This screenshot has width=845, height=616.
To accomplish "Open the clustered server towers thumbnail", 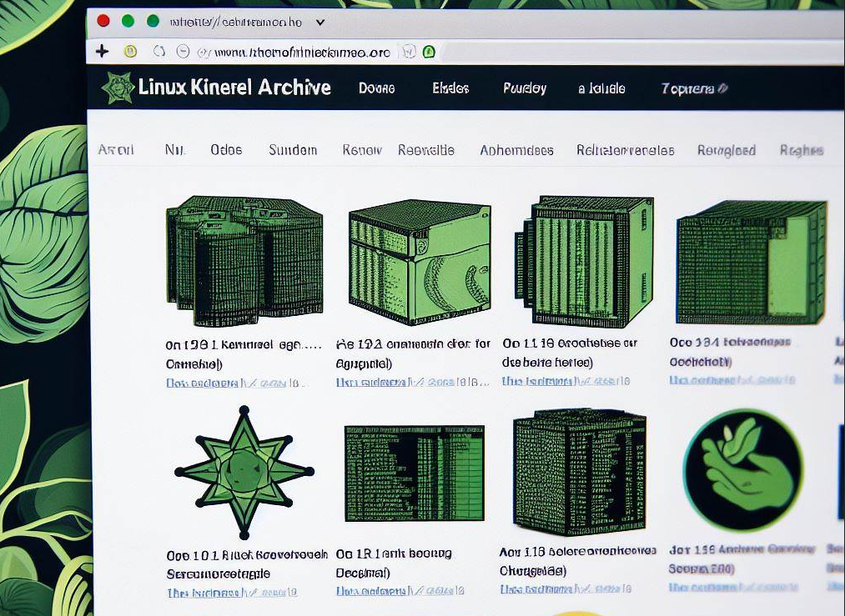I will click(x=244, y=261).
